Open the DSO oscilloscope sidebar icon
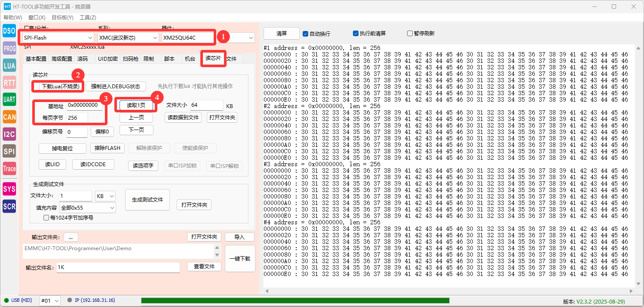Screen dimensions: 644x307 pos(9,31)
